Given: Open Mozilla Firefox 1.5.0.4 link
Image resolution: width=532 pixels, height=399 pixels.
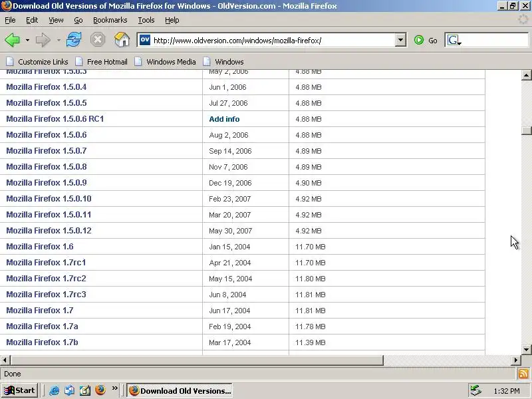Looking at the screenshot, I should (46, 87).
